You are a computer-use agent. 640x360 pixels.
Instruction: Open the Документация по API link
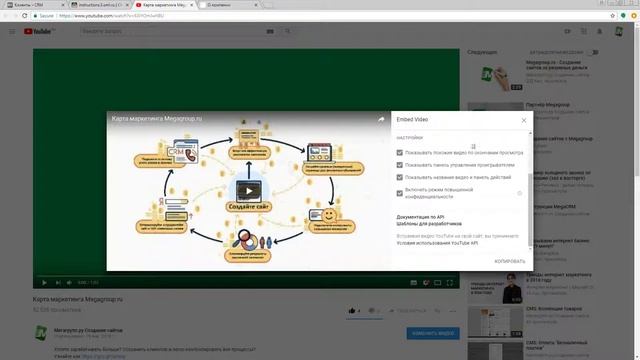point(420,217)
